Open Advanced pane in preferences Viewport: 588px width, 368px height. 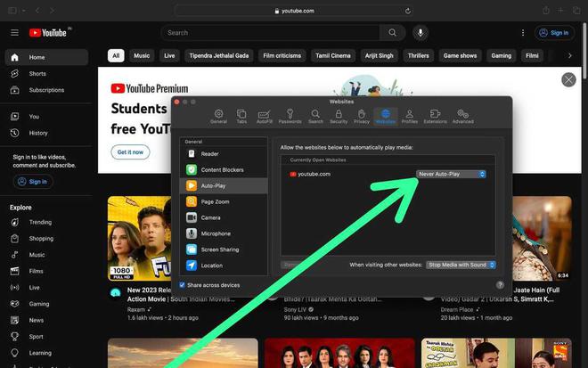(462, 117)
